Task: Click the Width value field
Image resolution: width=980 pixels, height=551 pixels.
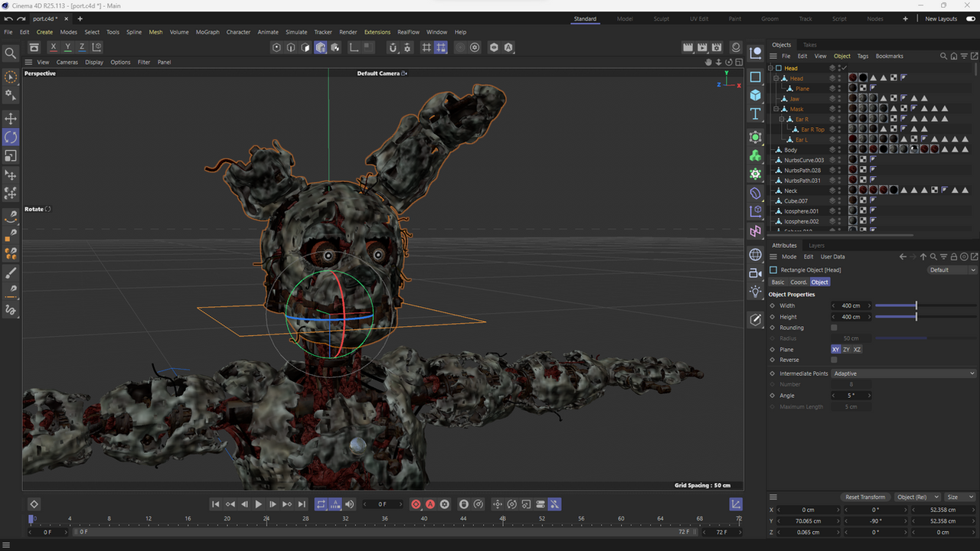Action: pos(851,305)
